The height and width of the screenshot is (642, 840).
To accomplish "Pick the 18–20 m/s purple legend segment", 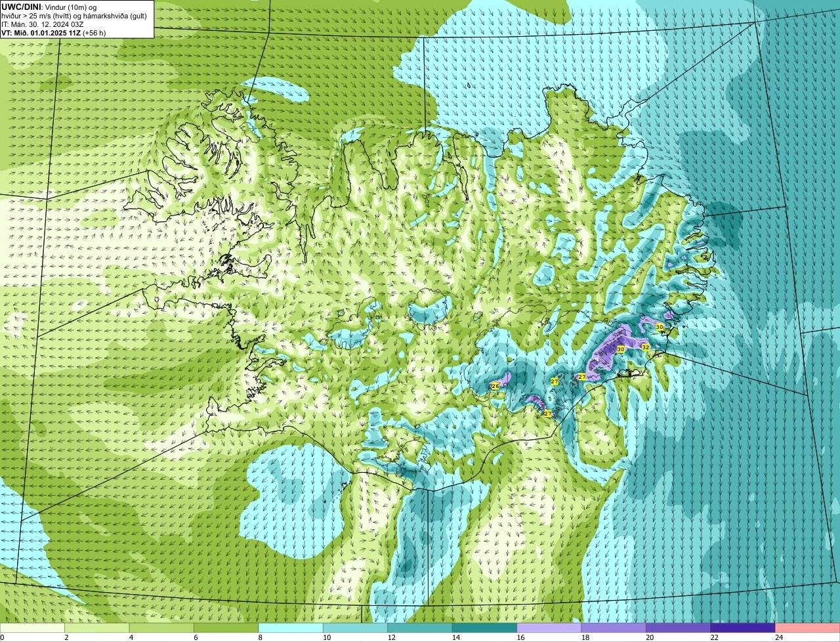I will tap(614, 628).
